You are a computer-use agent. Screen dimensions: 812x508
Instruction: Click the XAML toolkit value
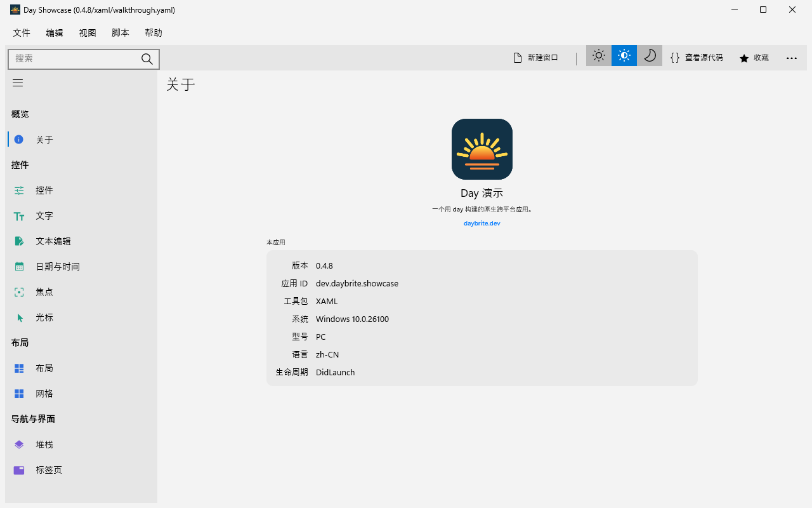[x=327, y=301]
